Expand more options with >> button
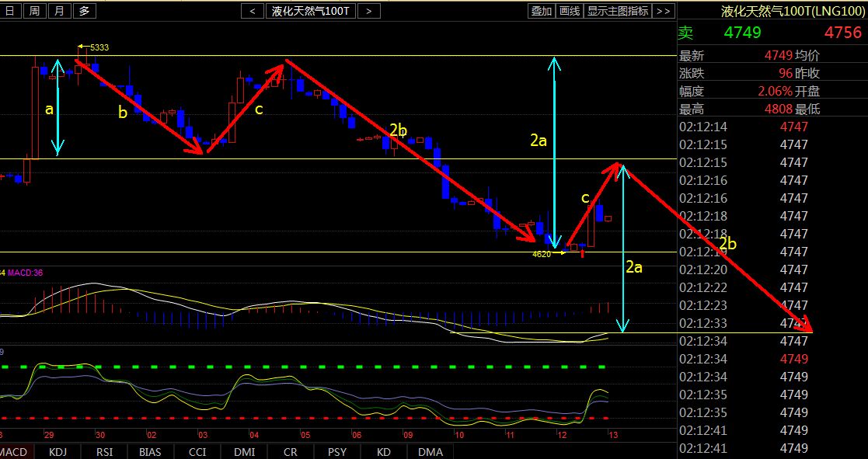 (x=663, y=11)
